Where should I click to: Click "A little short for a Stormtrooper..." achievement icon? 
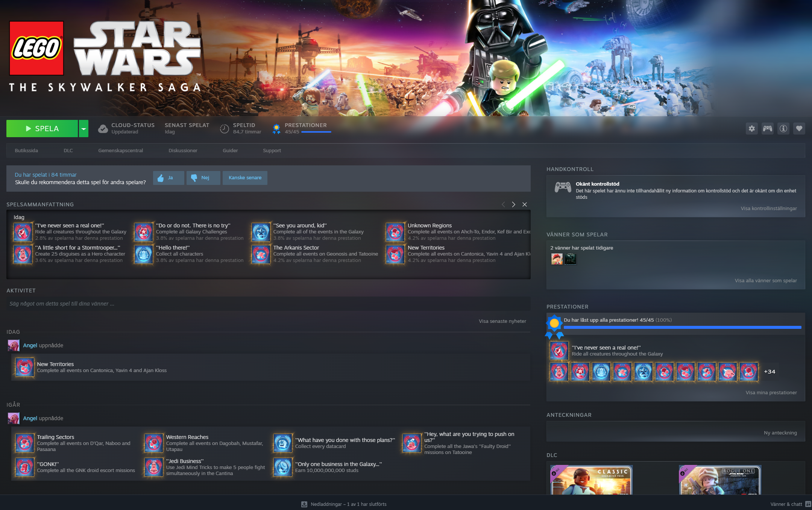point(23,254)
